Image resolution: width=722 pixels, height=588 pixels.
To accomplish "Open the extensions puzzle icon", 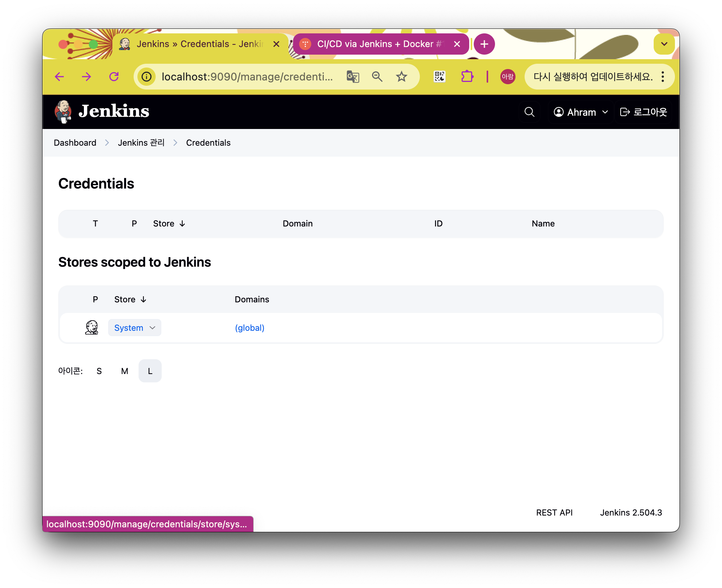I will coord(467,77).
